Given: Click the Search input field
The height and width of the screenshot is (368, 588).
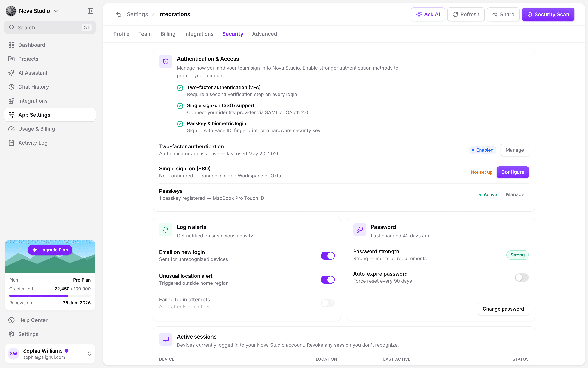Looking at the screenshot, I should click(50, 27).
